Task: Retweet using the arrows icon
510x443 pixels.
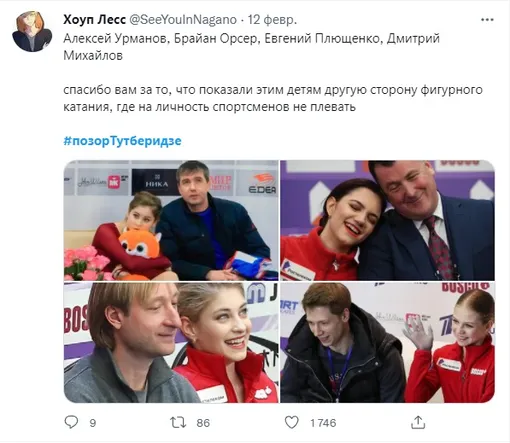Action: [178, 422]
